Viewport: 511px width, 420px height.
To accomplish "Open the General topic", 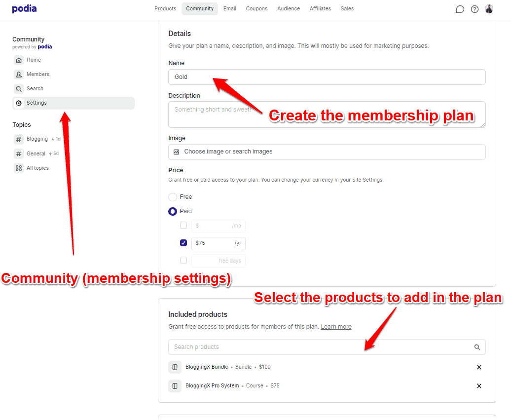I will (x=36, y=153).
